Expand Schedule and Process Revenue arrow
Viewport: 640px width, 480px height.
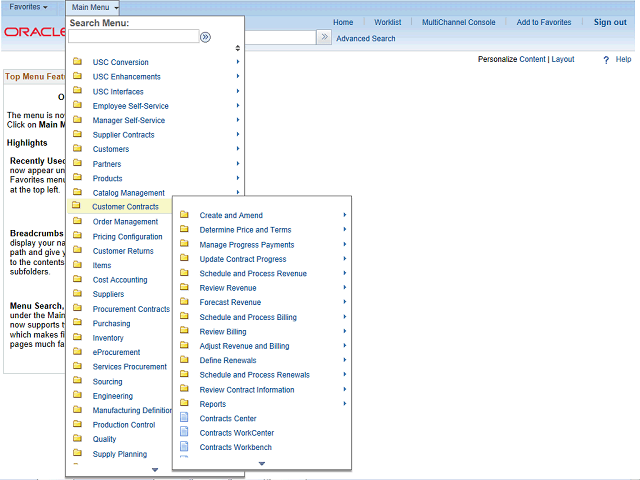[x=345, y=273]
